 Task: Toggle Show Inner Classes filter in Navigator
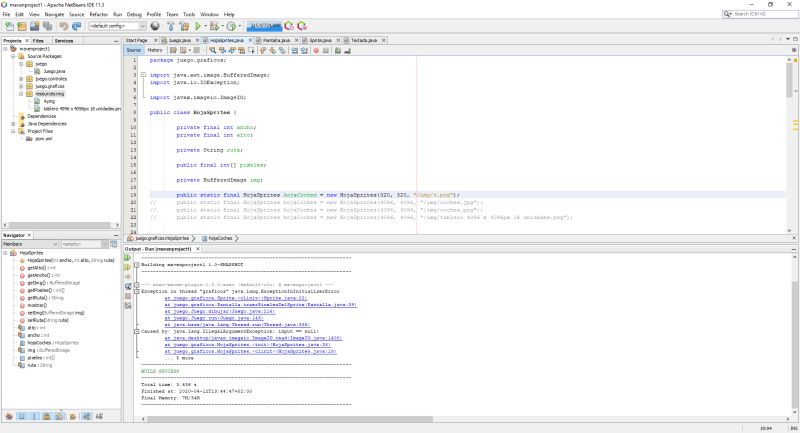[59, 417]
